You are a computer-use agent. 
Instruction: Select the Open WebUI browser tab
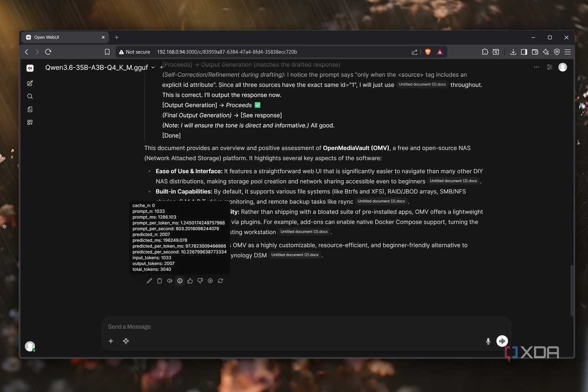[x=65, y=37]
